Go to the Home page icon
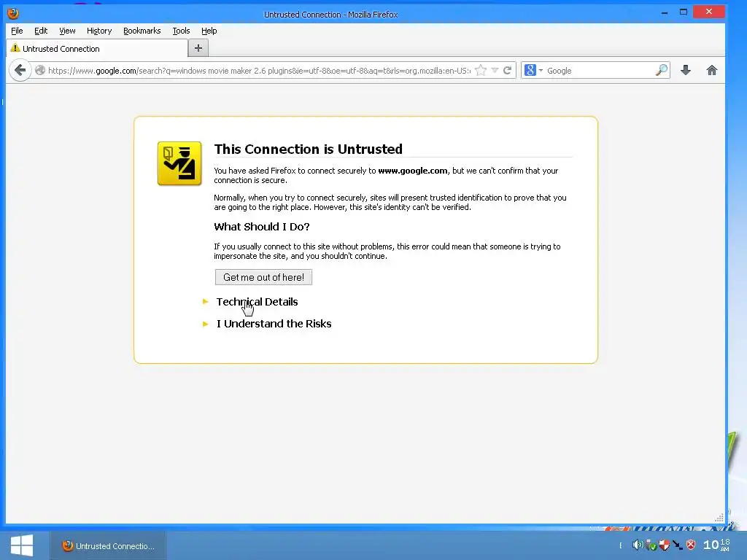The image size is (747, 560). click(712, 71)
